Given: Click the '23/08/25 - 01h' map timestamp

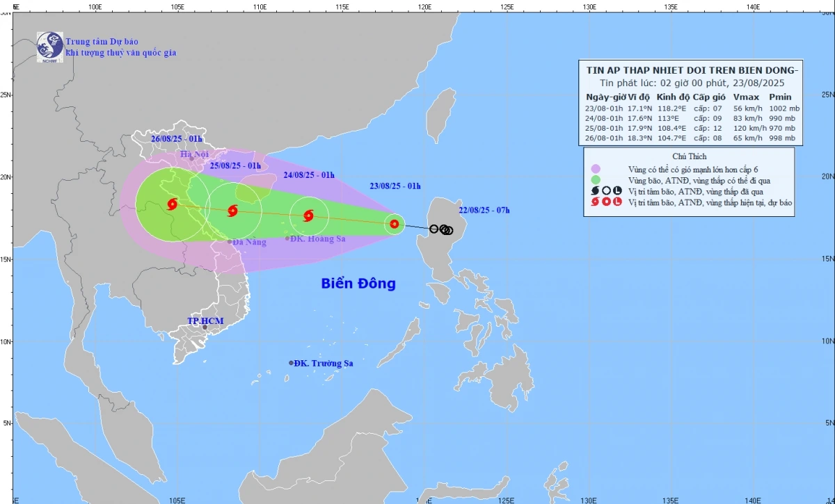Looking at the screenshot, I should click(x=395, y=186).
